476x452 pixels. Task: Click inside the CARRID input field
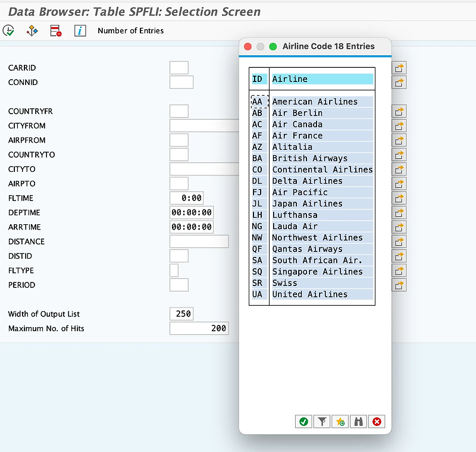pyautogui.click(x=178, y=67)
